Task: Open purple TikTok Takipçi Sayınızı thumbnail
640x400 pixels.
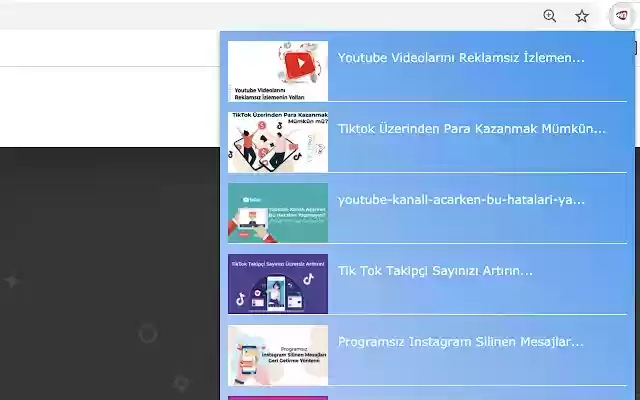Action: (x=278, y=284)
